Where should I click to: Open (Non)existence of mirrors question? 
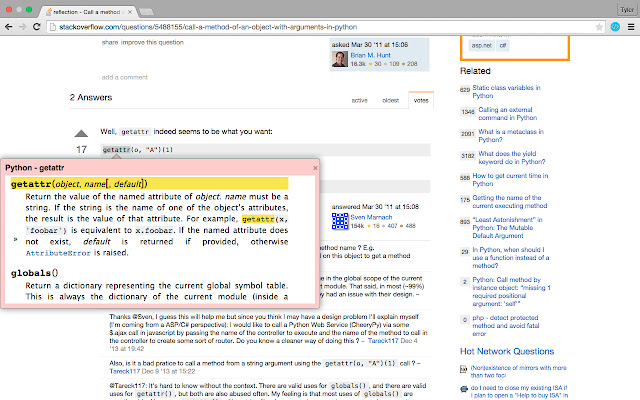point(518,371)
